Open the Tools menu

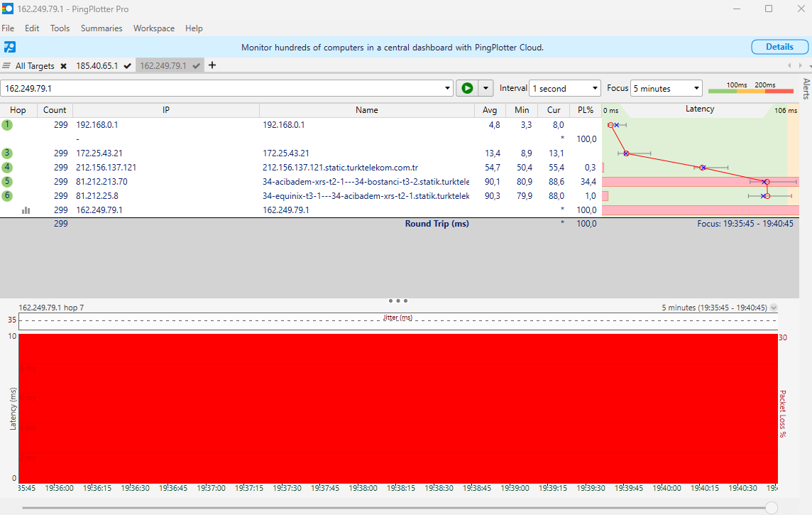click(60, 28)
